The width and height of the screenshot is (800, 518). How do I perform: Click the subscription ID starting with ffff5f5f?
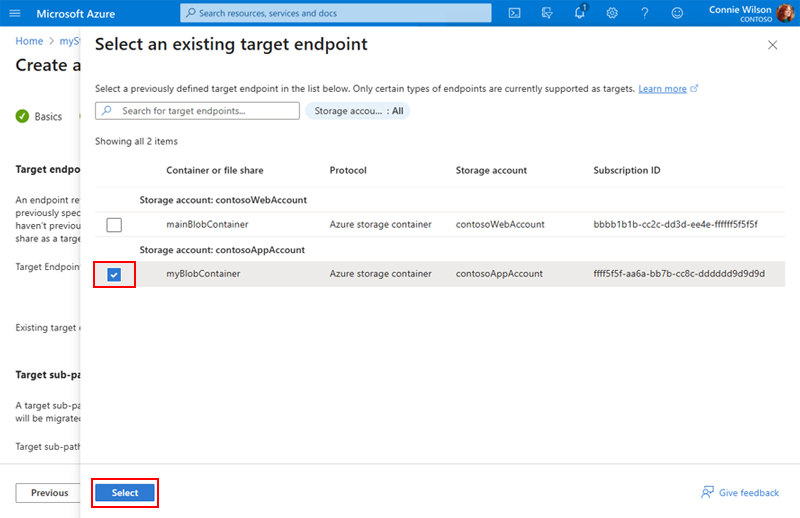(679, 274)
